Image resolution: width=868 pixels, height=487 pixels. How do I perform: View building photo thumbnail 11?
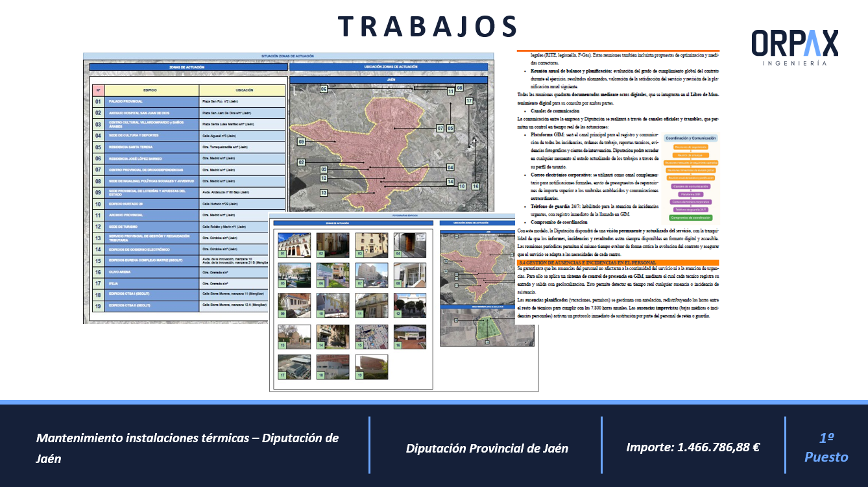pos(372,305)
